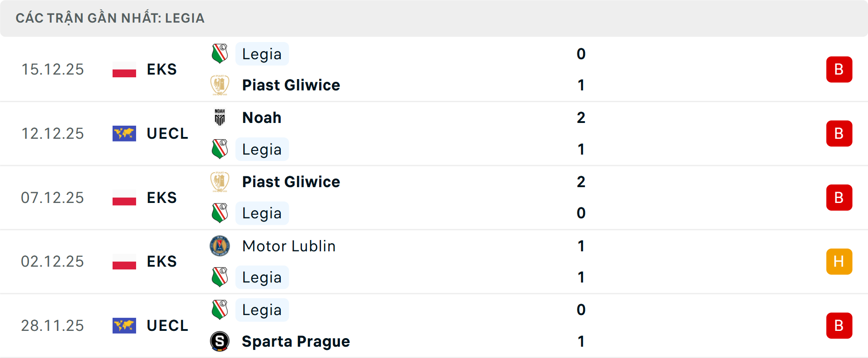
Task: Click the UECL competition icon for 12.12.25
Action: 124,133
